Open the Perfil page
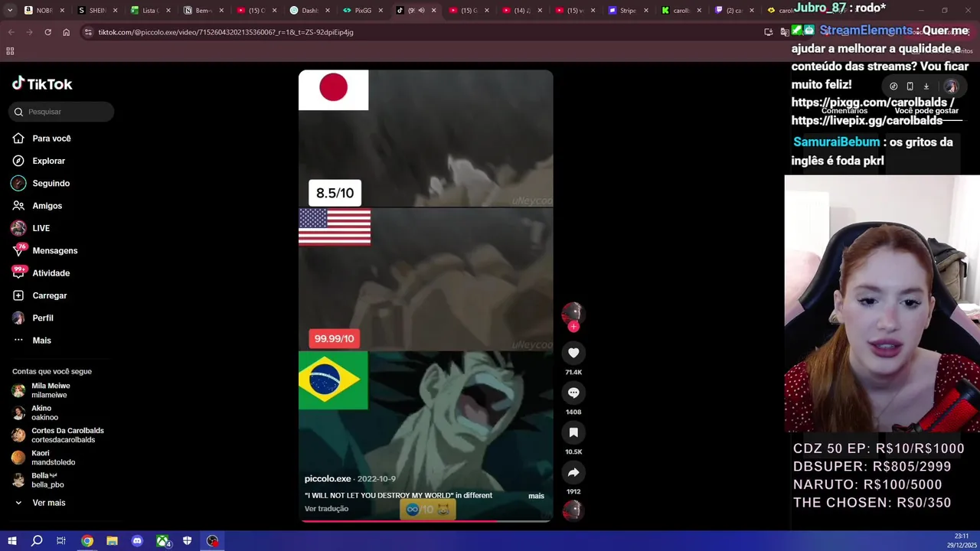 [x=32, y=318]
